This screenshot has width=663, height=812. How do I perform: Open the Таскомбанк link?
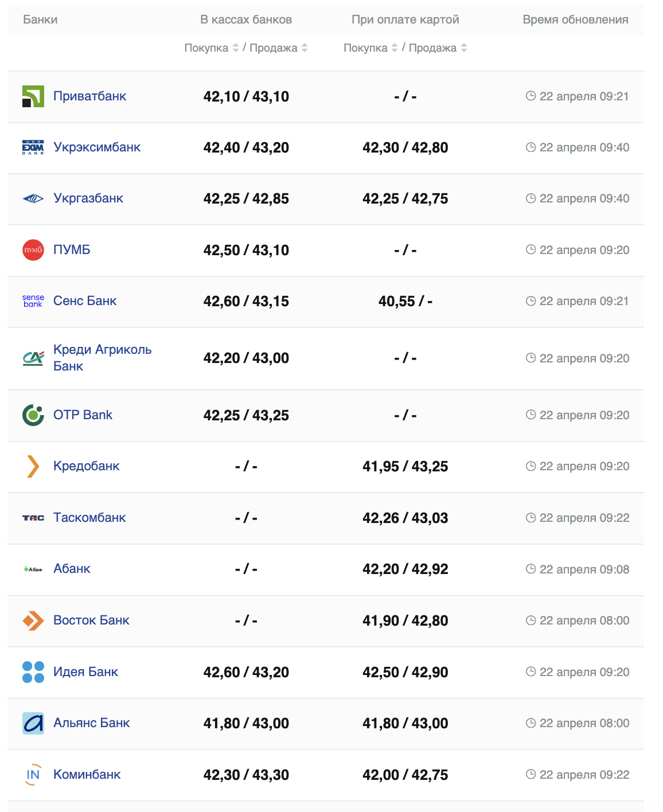[x=89, y=518]
